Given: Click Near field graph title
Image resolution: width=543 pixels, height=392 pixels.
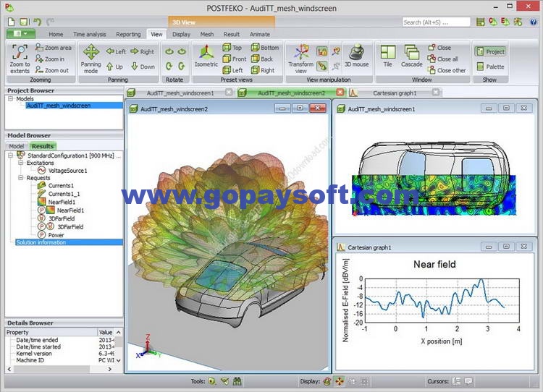Looking at the screenshot, I should [434, 264].
